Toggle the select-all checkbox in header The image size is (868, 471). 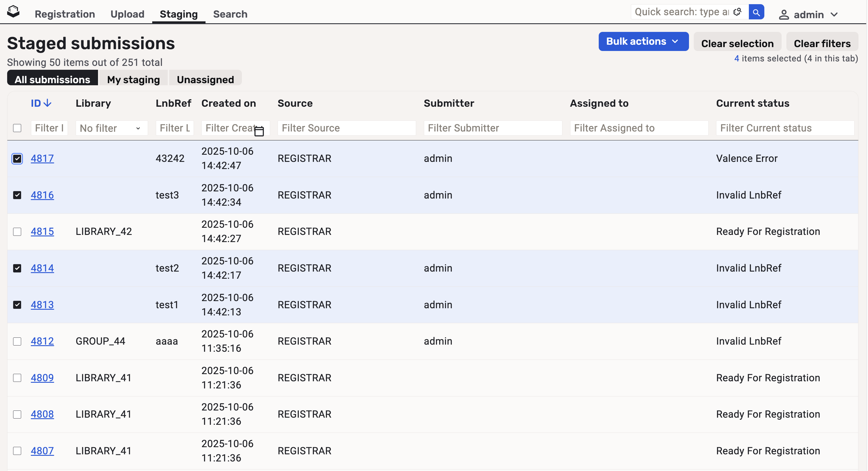click(17, 128)
